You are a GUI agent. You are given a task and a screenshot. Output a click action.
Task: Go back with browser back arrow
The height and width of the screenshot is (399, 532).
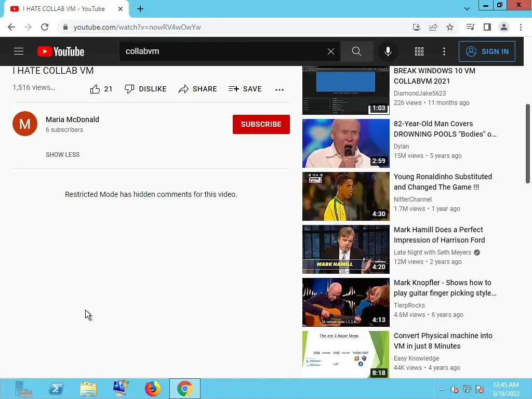pos(11,27)
